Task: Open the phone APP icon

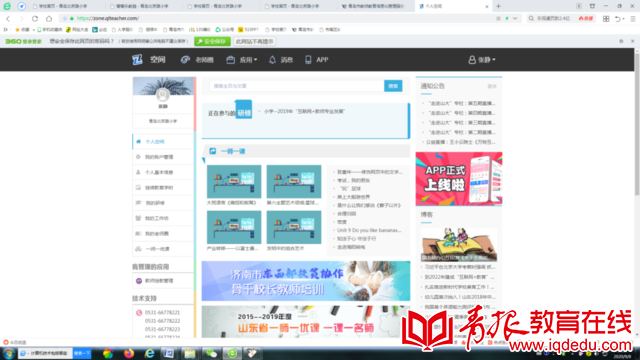Action: pos(308,60)
